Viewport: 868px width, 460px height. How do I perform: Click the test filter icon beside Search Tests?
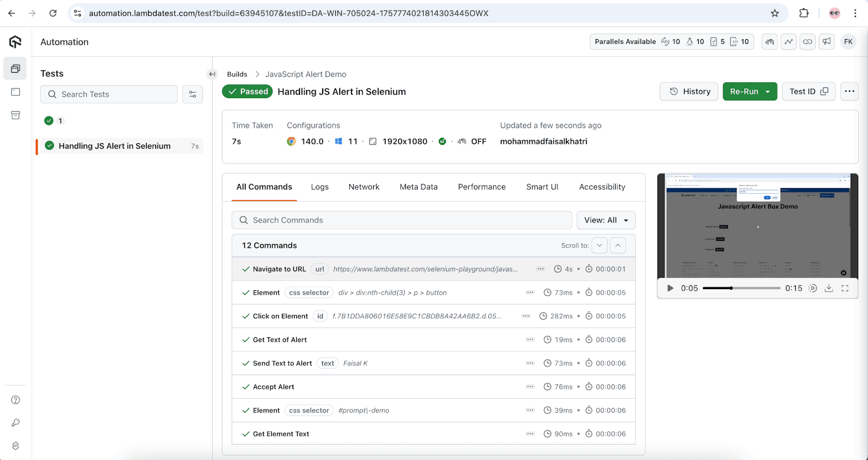click(193, 94)
